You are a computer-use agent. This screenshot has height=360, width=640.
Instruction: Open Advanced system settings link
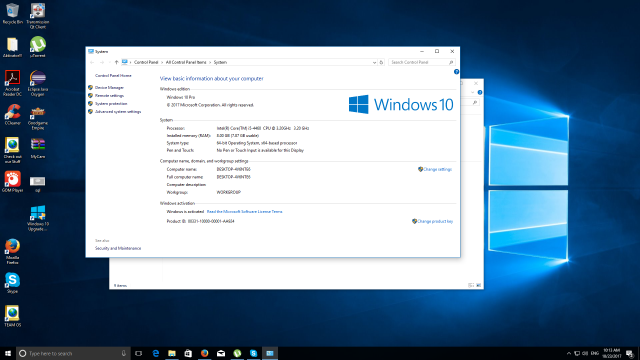coord(118,111)
